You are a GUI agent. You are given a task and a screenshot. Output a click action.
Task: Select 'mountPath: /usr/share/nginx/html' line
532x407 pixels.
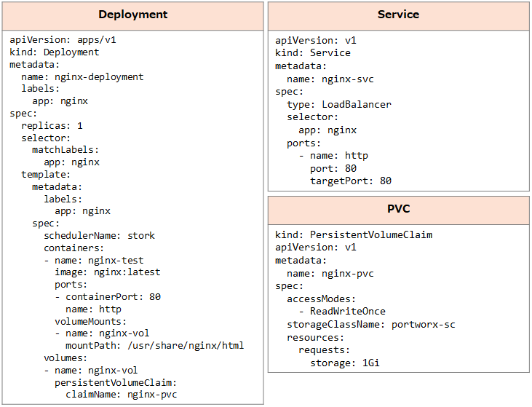tap(154, 346)
